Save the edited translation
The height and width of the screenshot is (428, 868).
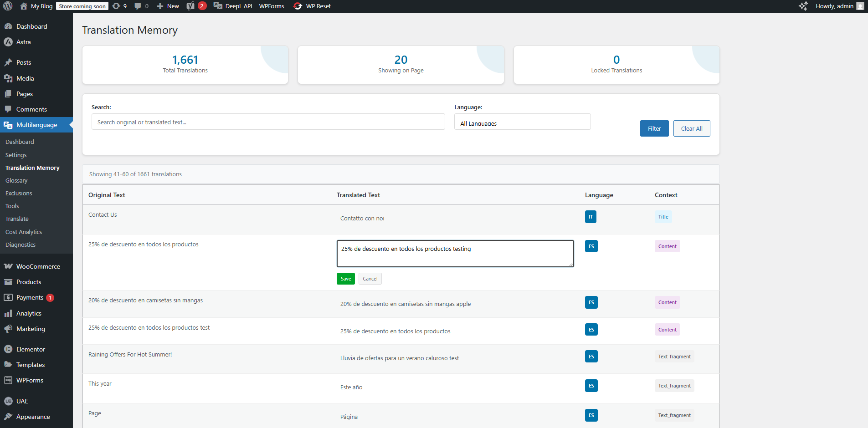click(345, 279)
